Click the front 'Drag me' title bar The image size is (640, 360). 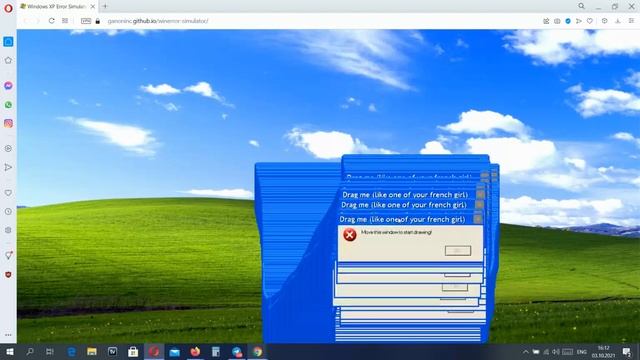410,219
